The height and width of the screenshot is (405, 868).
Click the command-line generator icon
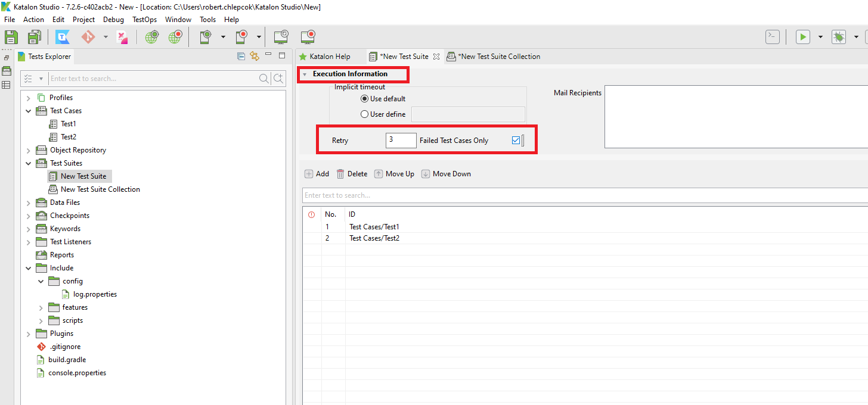[773, 37]
